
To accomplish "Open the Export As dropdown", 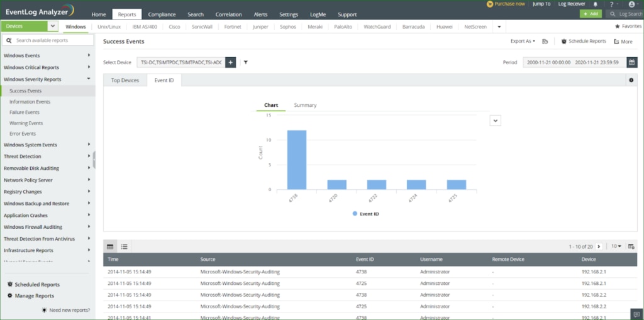I will [523, 41].
